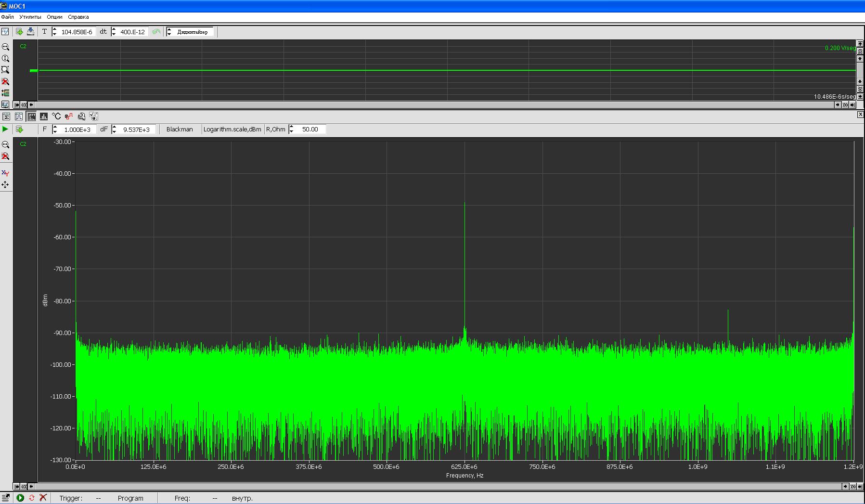Click the channel spread/align traces icon

click(5, 93)
